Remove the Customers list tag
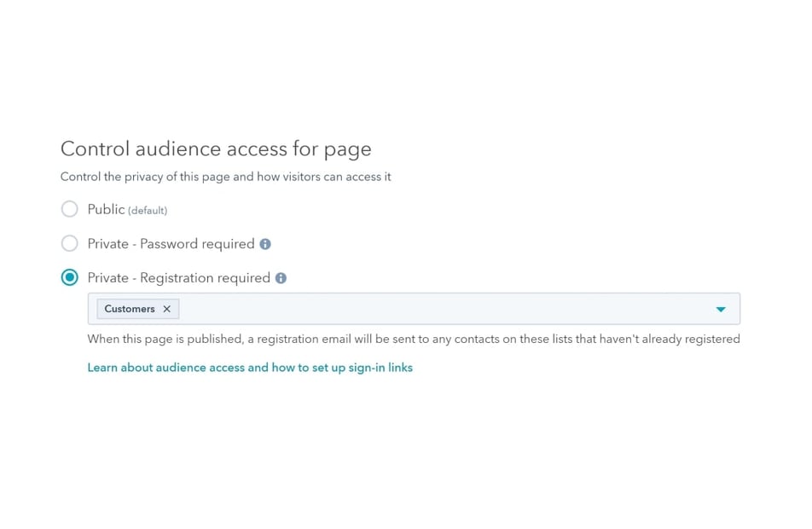This screenshot has height=529, width=812. coord(167,309)
